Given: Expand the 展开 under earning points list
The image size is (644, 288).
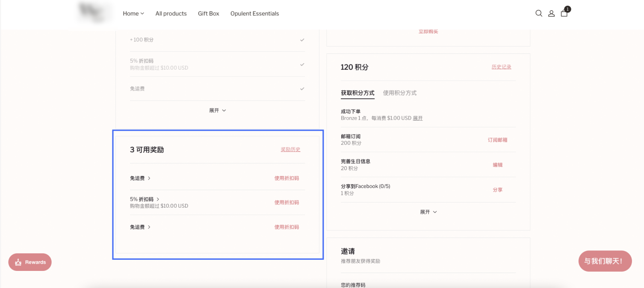Looking at the screenshot, I should 428,212.
